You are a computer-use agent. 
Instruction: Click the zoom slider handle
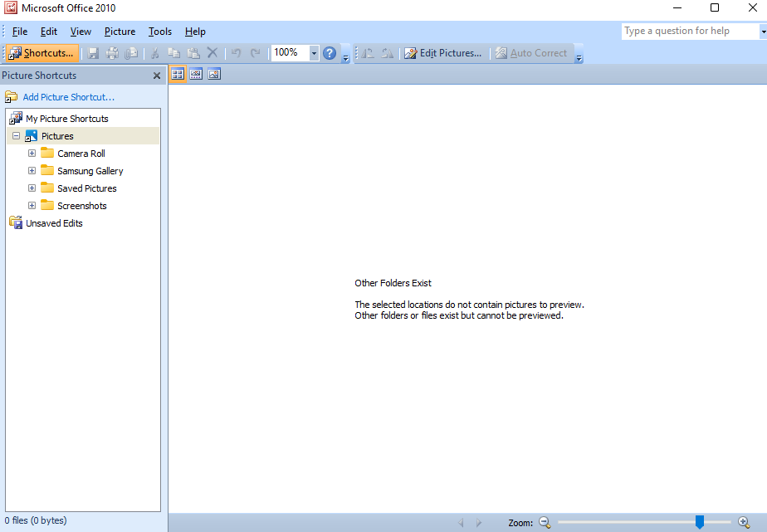699,522
